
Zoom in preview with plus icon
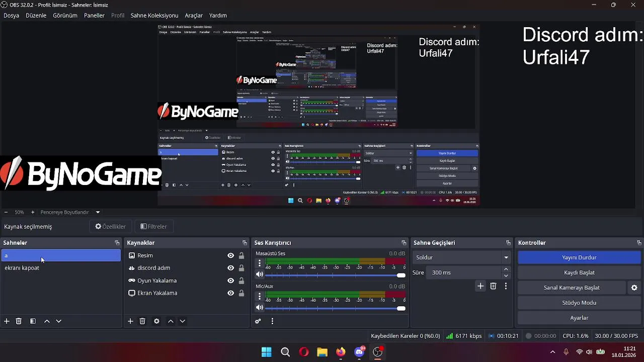coord(33,212)
